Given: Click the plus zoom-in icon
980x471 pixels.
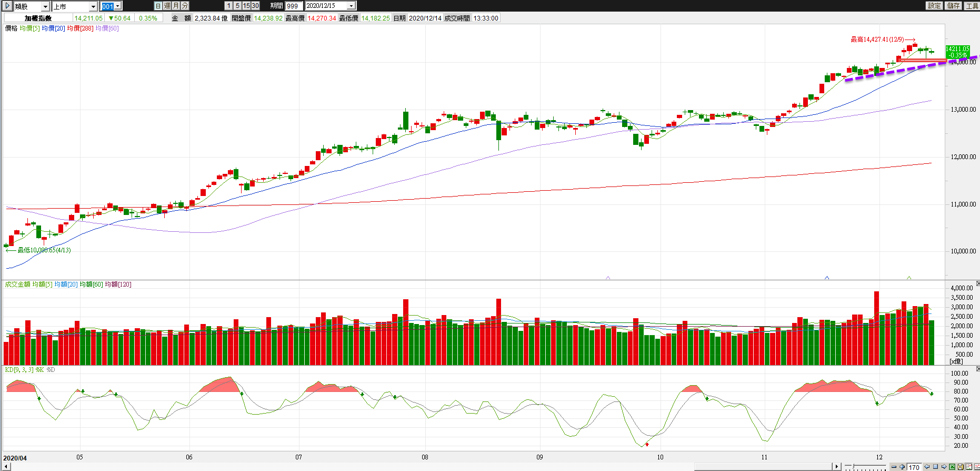Looking at the screenshot, I should (902, 467).
